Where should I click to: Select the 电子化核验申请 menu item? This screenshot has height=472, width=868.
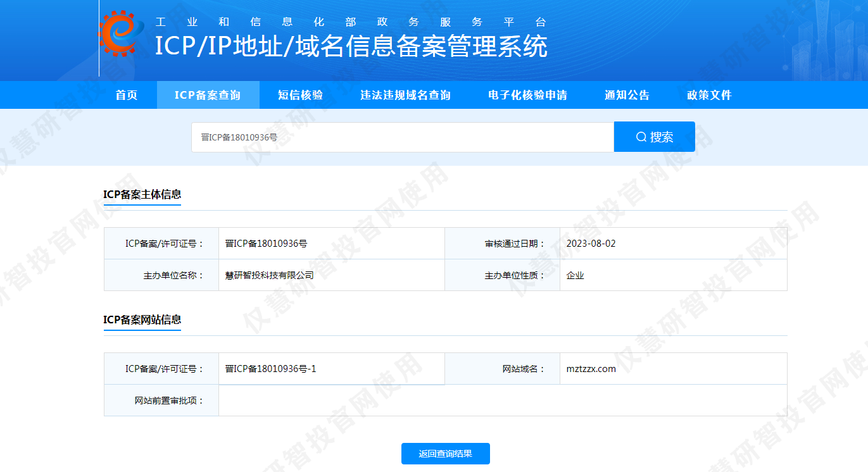tap(527, 95)
